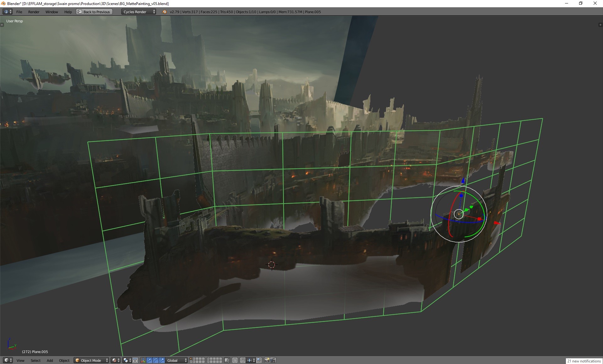Screen dimensions: 603x364
Task: Open the snap element type dropdown
Action: [251, 360]
